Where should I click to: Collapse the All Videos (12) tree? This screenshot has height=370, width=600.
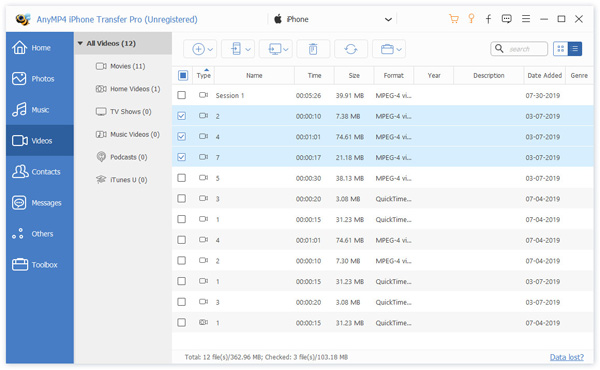80,43
